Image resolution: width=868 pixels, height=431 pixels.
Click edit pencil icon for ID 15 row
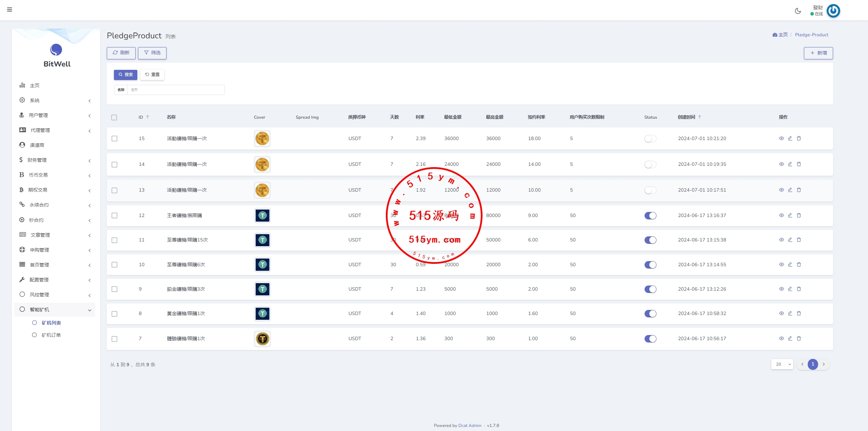pyautogui.click(x=790, y=138)
